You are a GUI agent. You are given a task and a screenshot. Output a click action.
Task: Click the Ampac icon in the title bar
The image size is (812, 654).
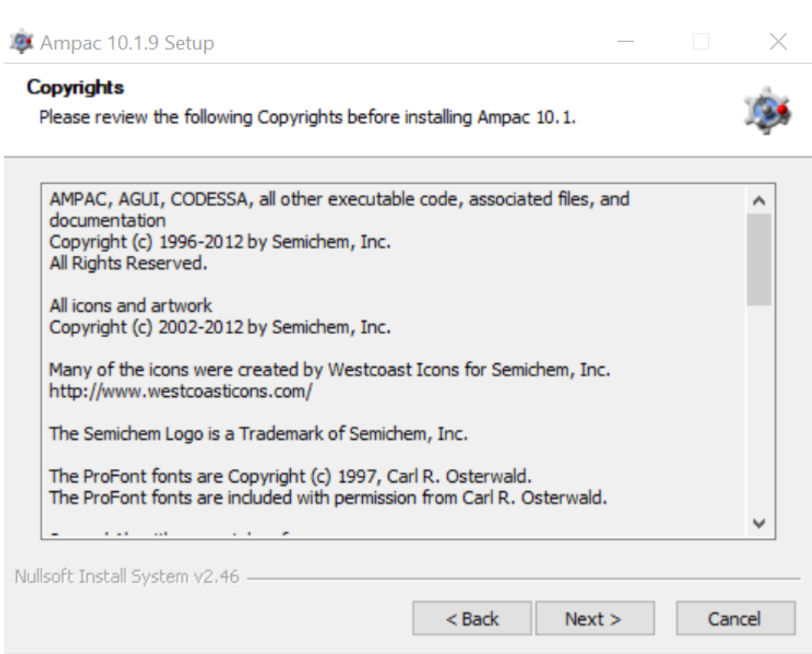click(20, 42)
